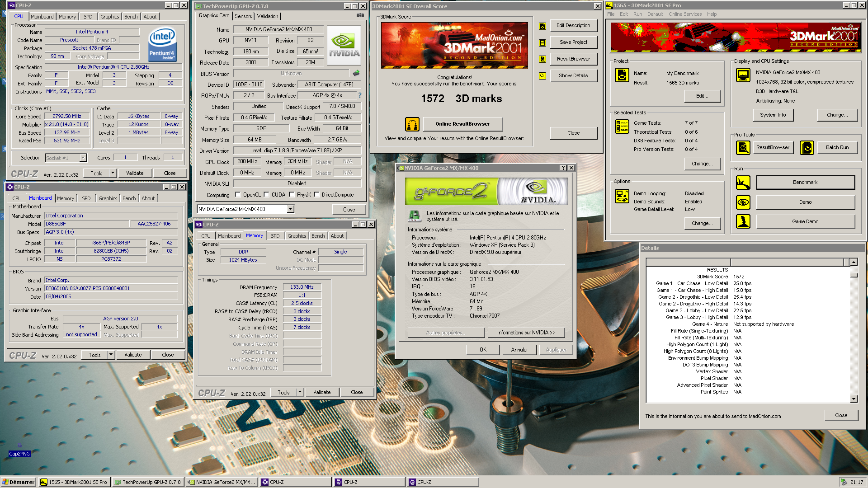The height and width of the screenshot is (488, 868).
Task: Click scroll down arrow in Details results list
Action: tap(854, 399)
